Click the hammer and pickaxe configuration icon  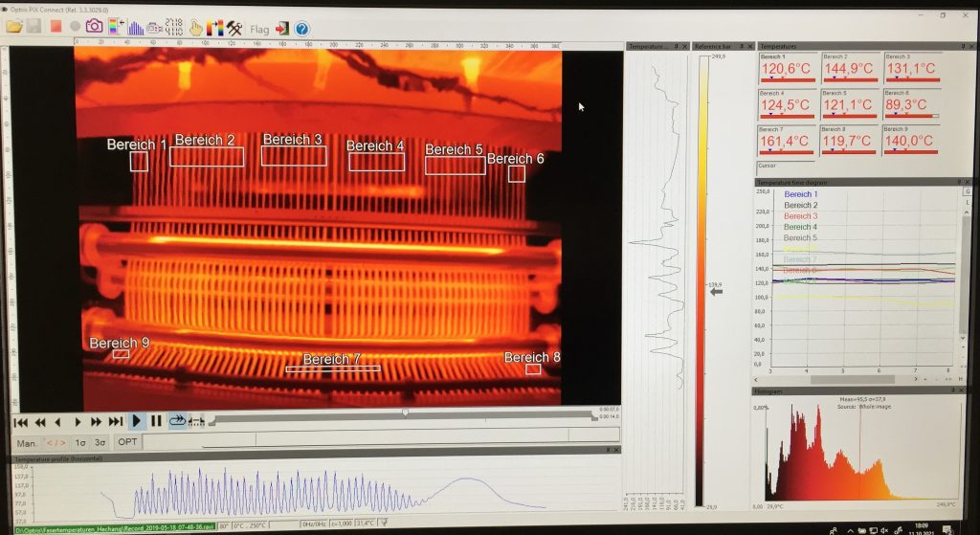(234, 29)
